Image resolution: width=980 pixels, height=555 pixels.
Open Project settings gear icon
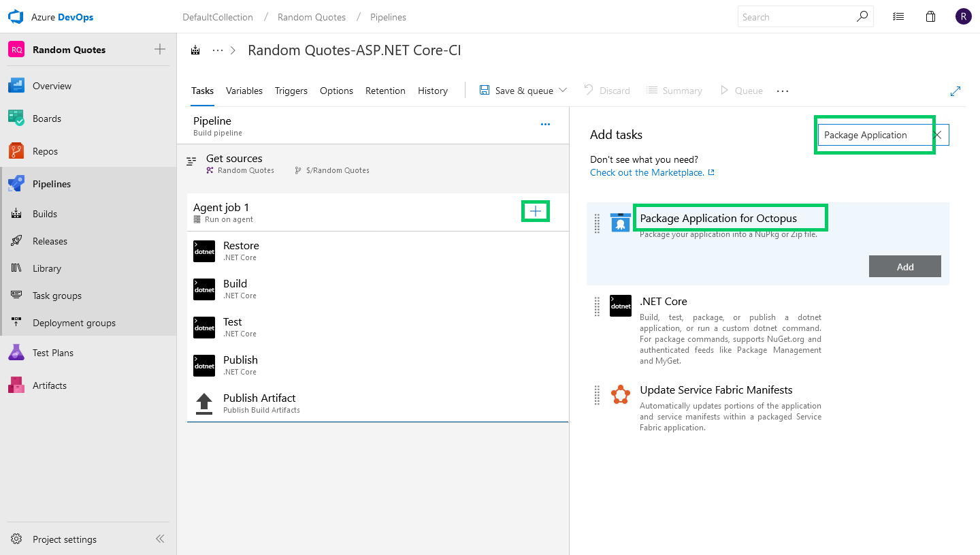pos(17,539)
